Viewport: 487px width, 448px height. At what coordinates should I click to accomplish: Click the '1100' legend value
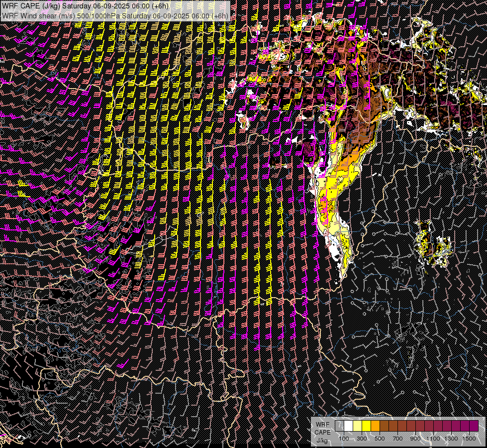point(433,439)
